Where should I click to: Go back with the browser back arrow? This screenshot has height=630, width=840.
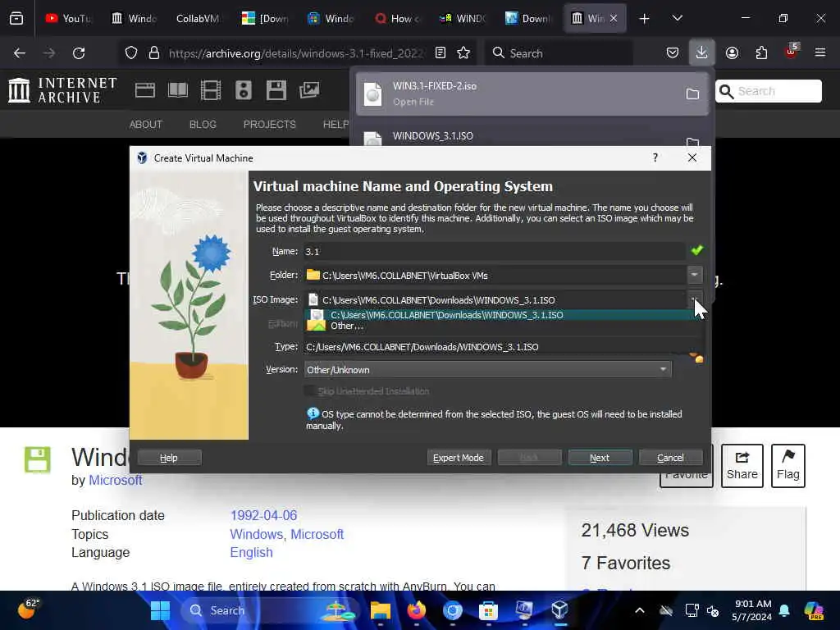pos(20,53)
